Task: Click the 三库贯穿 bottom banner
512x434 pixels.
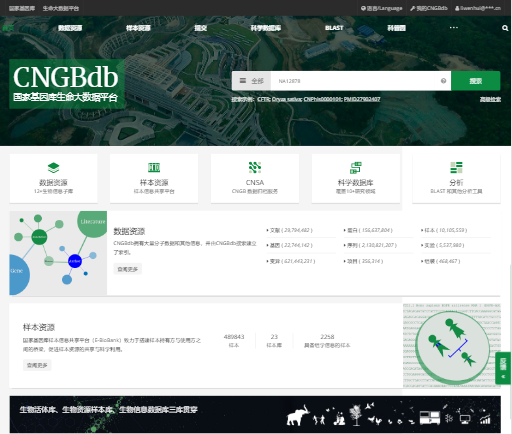Action: (255, 415)
